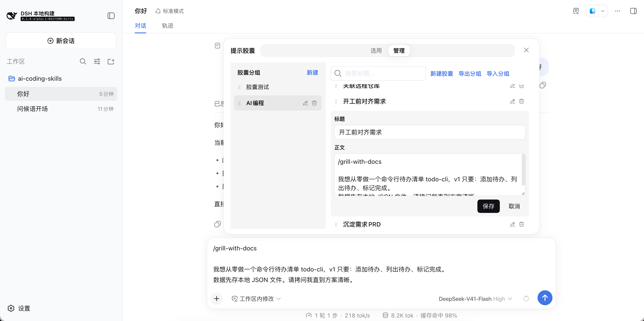Collapse the left sidebar panel icon

tap(111, 16)
